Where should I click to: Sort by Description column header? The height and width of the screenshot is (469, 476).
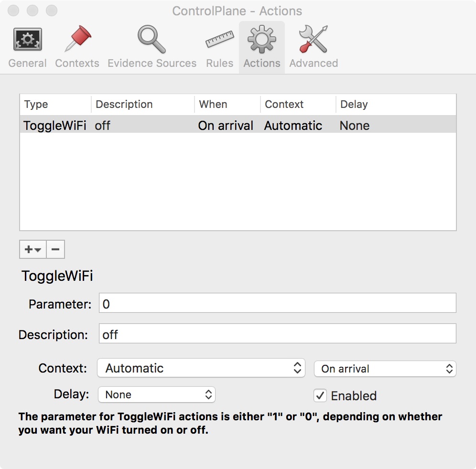[x=143, y=105]
